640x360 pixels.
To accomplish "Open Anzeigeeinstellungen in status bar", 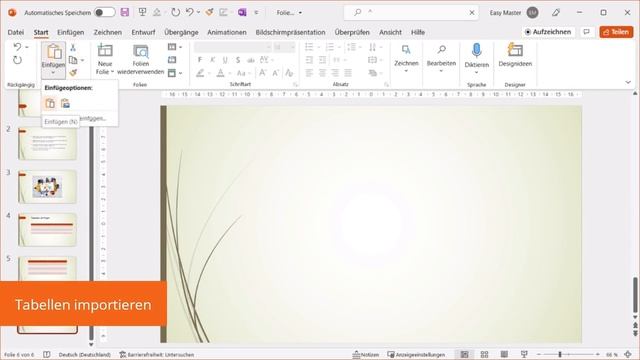I will pyautogui.click(x=416, y=355).
